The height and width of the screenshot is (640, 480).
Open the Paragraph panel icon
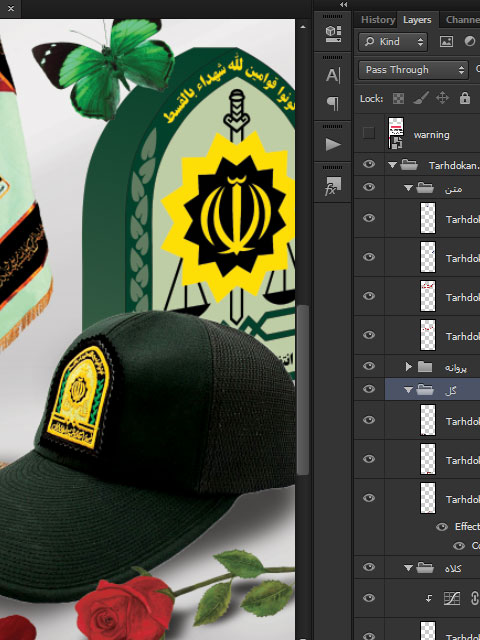click(x=333, y=104)
